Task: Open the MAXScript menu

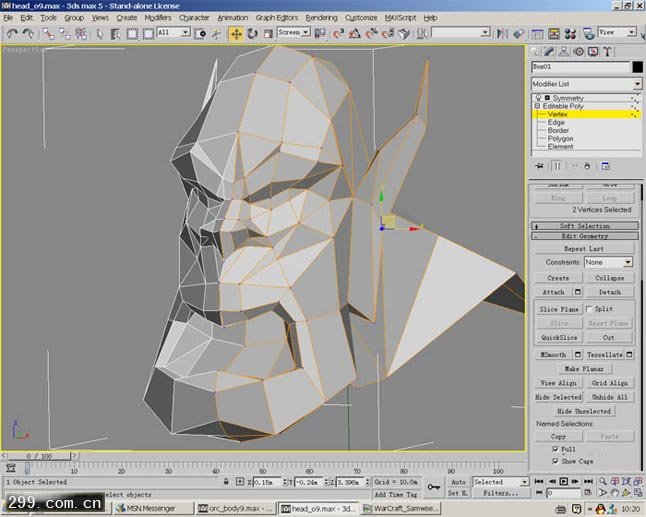Action: click(x=400, y=18)
